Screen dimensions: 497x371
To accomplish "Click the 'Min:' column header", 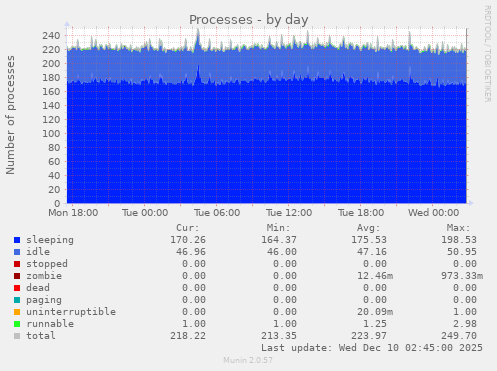I will pos(278,228).
